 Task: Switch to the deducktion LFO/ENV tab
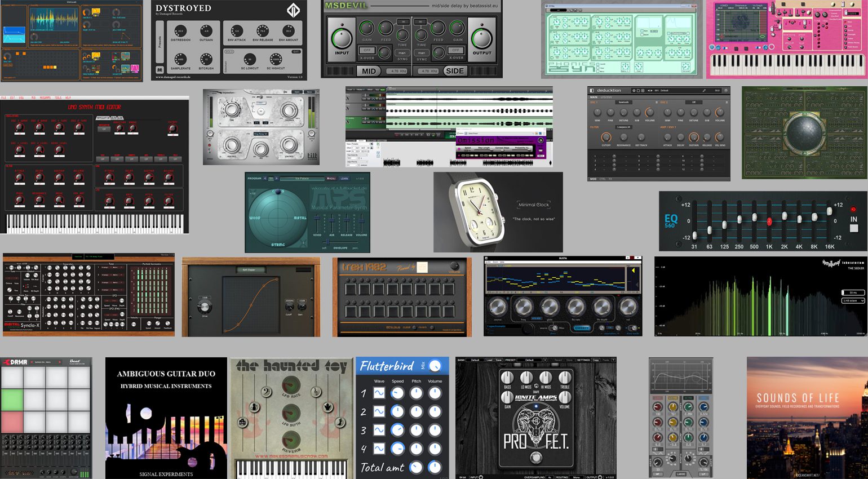click(x=606, y=97)
